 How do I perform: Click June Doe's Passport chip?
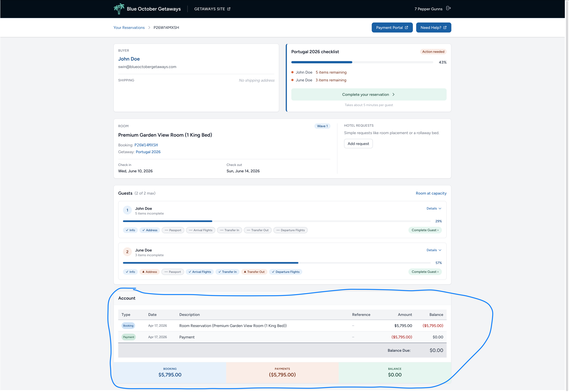point(173,272)
